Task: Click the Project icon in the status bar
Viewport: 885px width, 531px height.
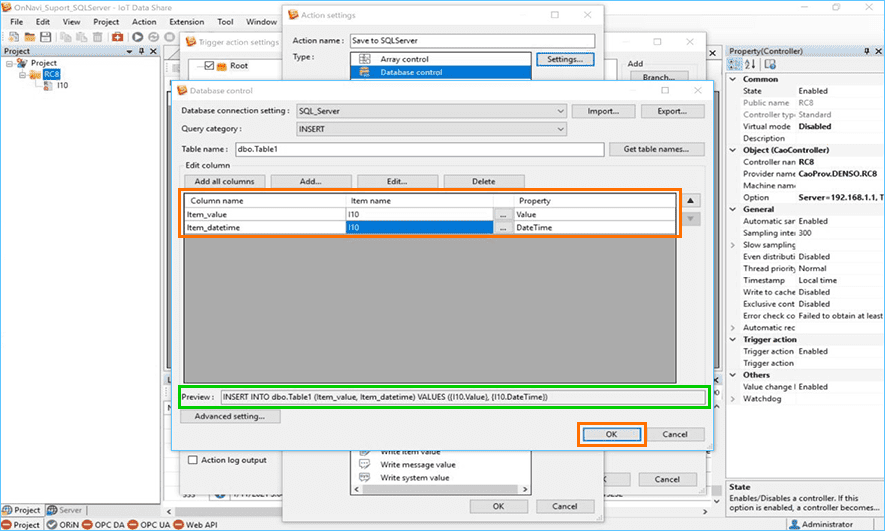Action: coord(7,524)
